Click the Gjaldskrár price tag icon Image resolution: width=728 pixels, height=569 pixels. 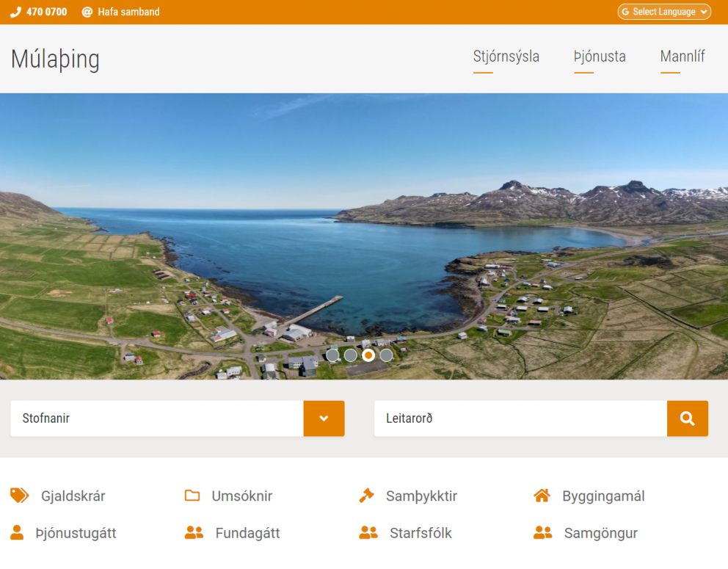(19, 496)
